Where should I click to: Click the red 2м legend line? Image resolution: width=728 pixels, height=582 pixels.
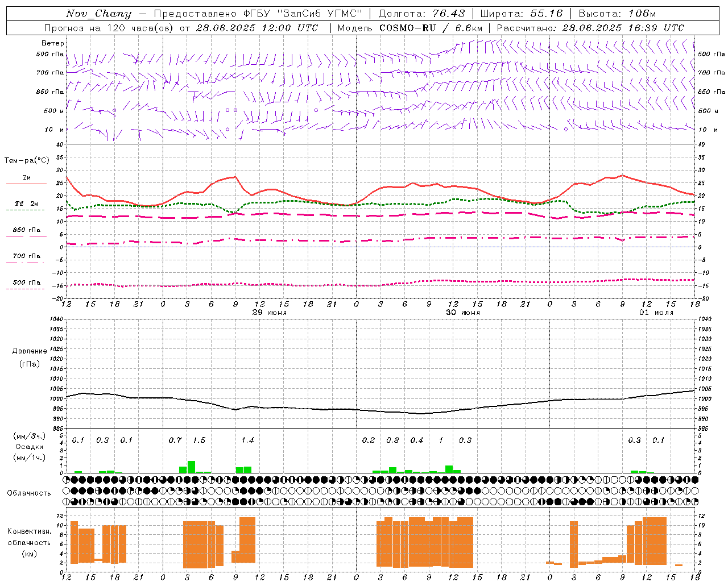(26, 184)
